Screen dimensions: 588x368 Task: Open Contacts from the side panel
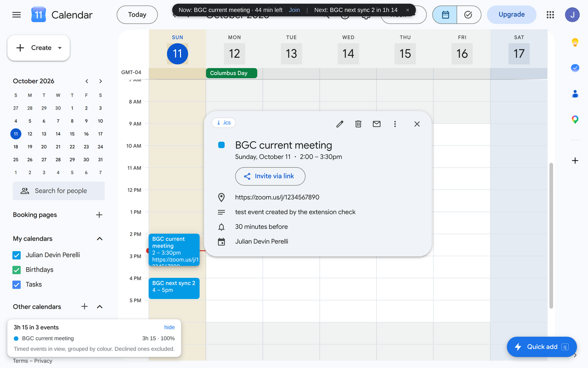575,94
